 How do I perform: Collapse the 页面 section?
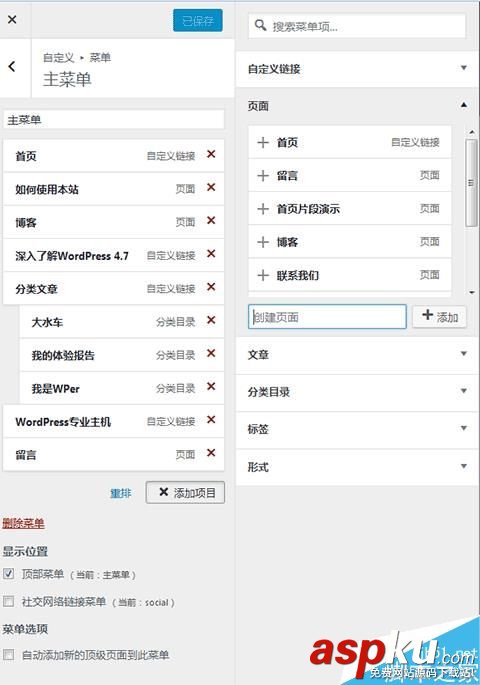click(x=357, y=105)
